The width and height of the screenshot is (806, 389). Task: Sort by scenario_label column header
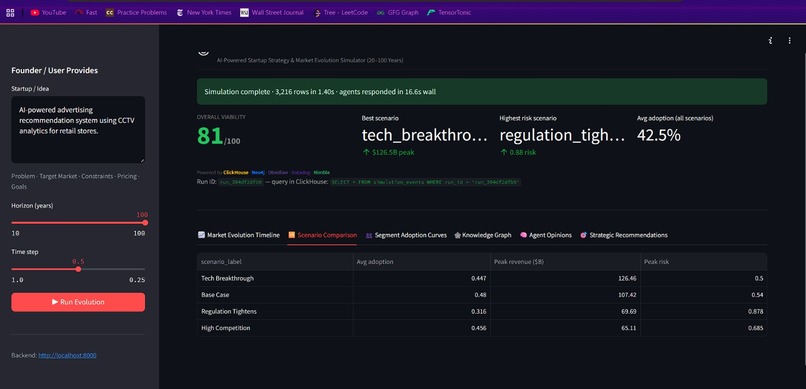click(275, 262)
